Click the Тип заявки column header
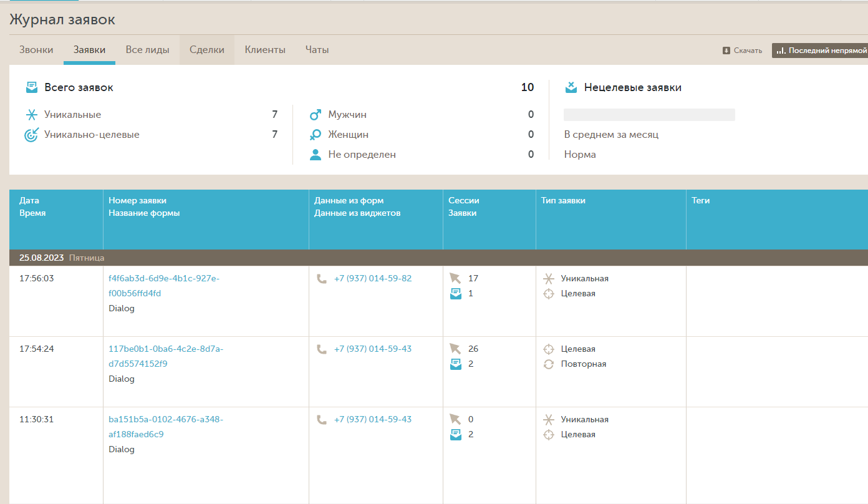The width and height of the screenshot is (868, 504). [x=611, y=220]
